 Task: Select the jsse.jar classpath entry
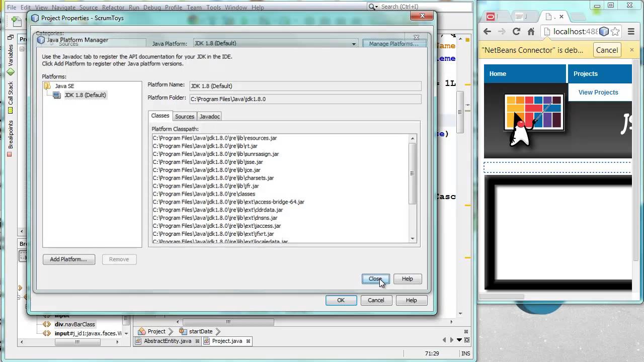(x=208, y=162)
